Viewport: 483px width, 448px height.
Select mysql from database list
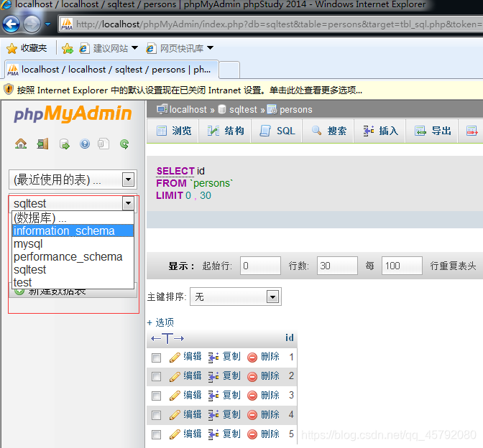(73, 243)
